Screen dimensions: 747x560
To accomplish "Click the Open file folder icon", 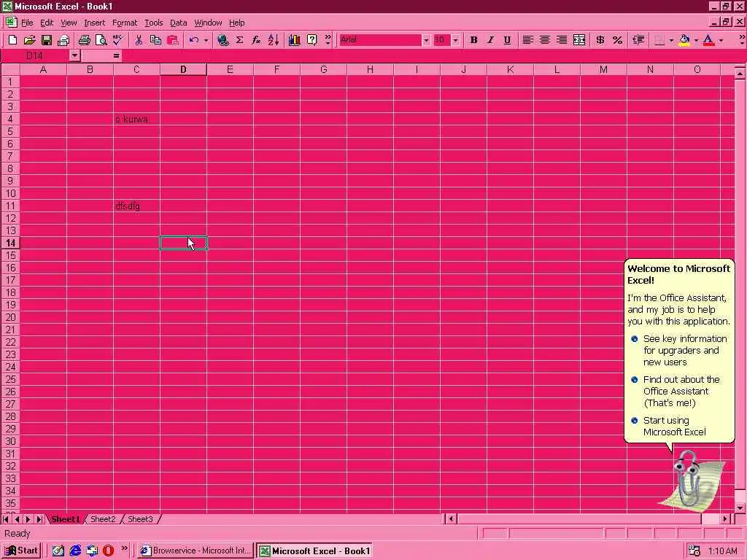I will (29, 40).
